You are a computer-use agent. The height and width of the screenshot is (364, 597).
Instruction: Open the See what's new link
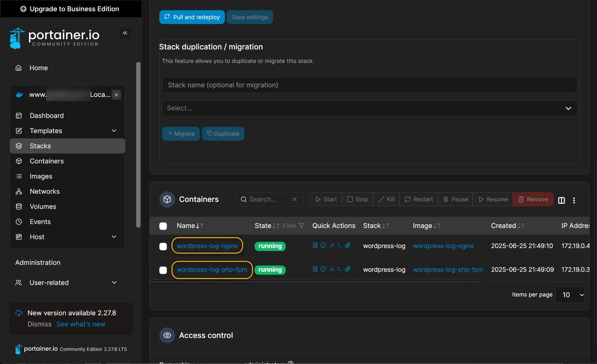(81, 324)
